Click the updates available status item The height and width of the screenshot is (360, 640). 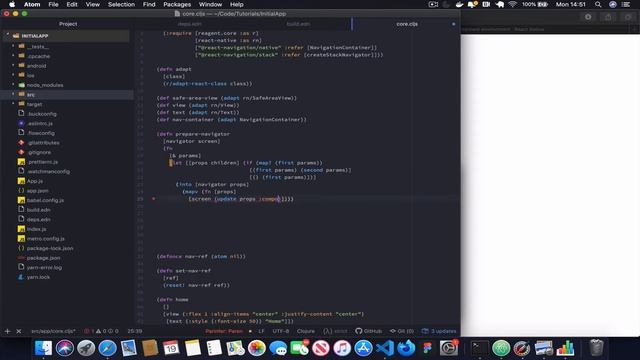coord(439,331)
